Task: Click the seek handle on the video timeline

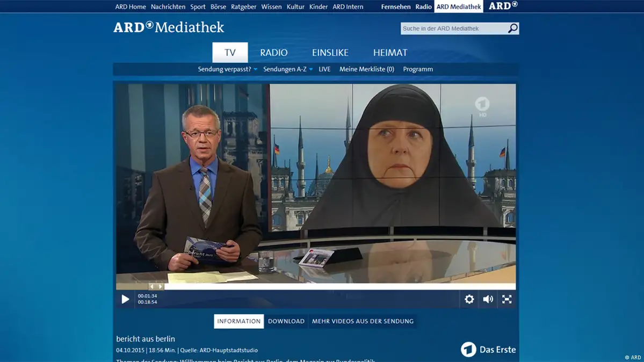Action: [x=156, y=287]
